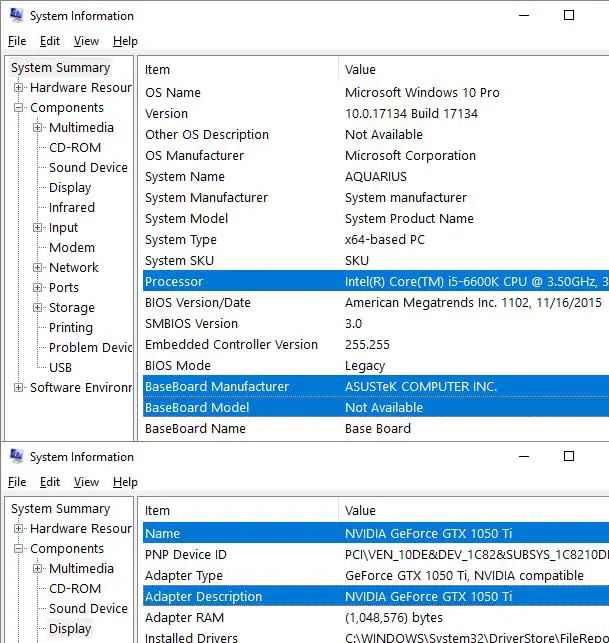Select the Name row showing GTX 1050 Ti
Image resolution: width=609 pixels, height=643 pixels.
click(x=376, y=534)
